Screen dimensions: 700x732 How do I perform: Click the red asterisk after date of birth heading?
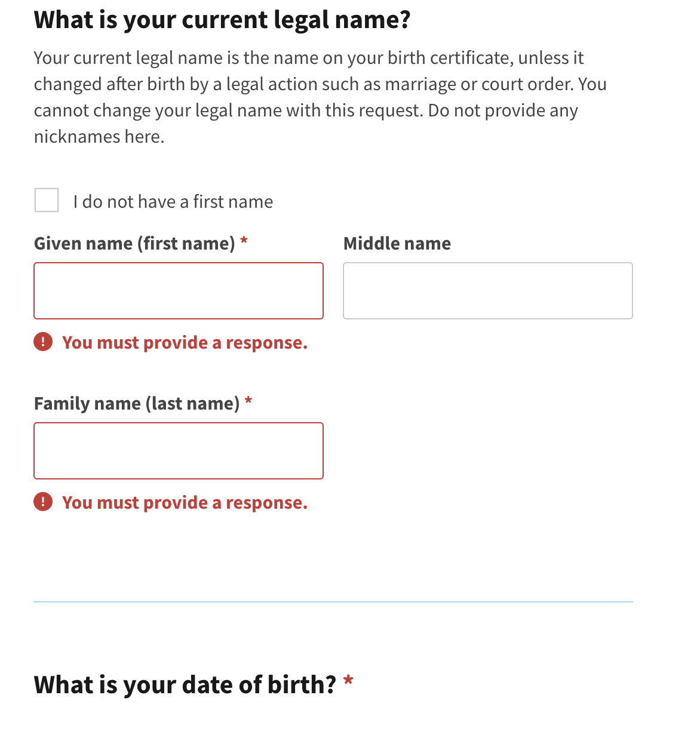348,681
